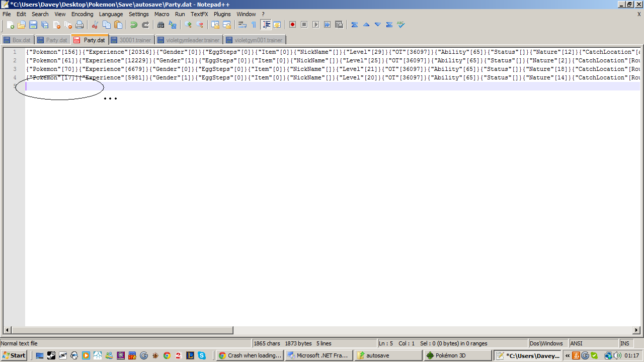Stop macro recording with square icon
Viewport: 644px width, 362px height.
304,25
